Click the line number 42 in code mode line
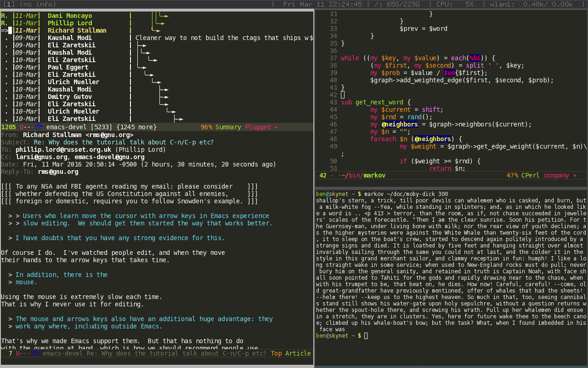Image resolution: width=588 pixels, height=368 pixels. tap(322, 175)
